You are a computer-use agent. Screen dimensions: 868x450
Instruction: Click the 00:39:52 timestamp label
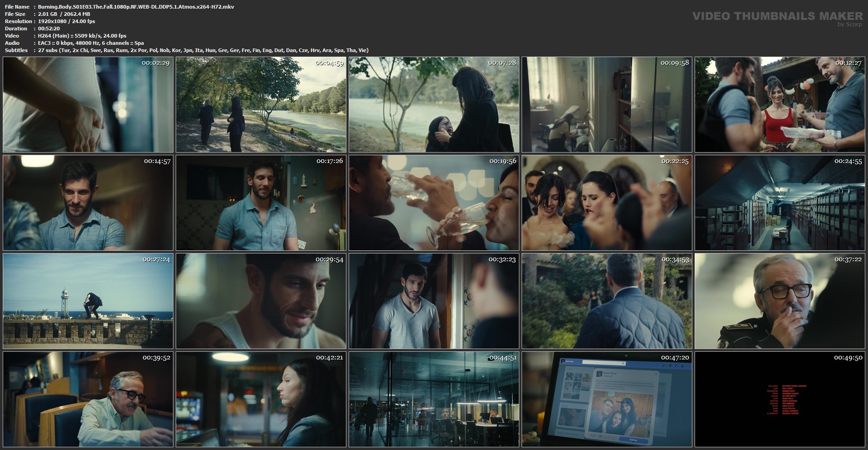156,358
